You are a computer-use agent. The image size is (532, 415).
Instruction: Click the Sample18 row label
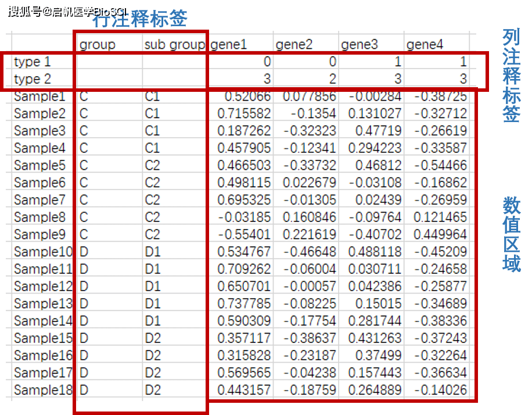point(43,390)
